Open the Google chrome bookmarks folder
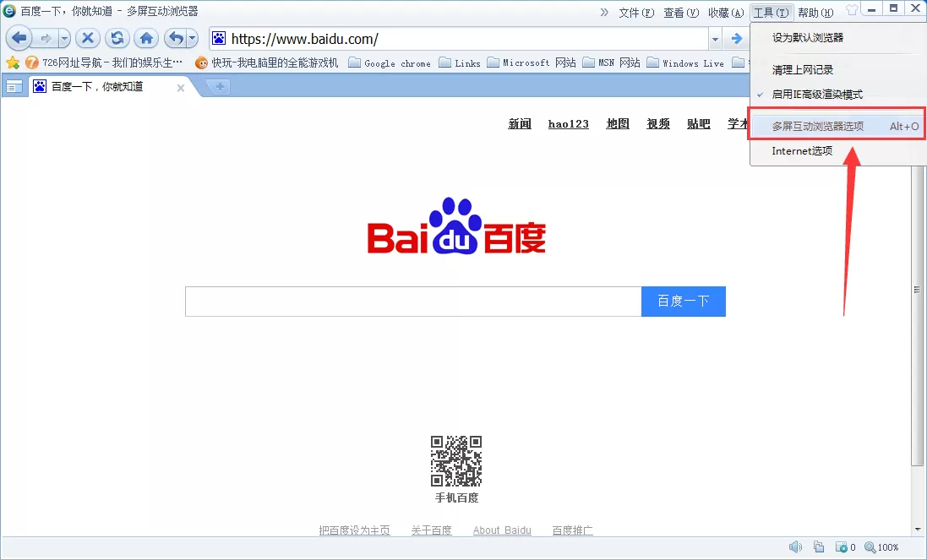 (390, 63)
